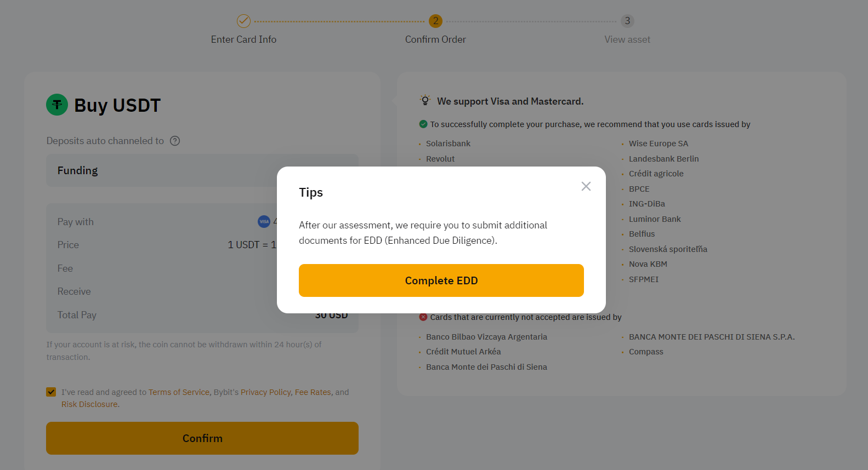868x470 pixels.
Task: Click the 'Tips' dialog title
Action: click(x=311, y=192)
